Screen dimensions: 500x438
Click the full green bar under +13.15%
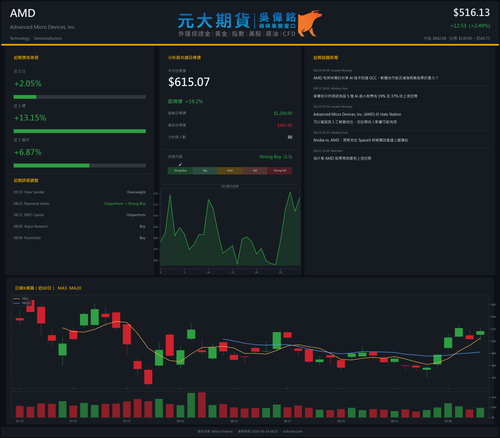click(80, 131)
